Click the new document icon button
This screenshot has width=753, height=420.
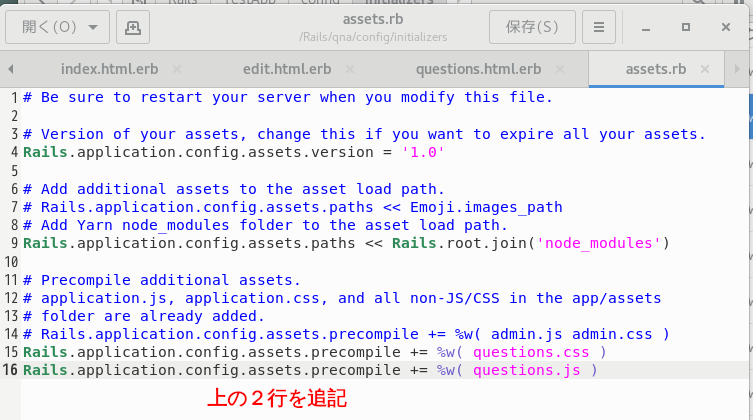click(133, 27)
